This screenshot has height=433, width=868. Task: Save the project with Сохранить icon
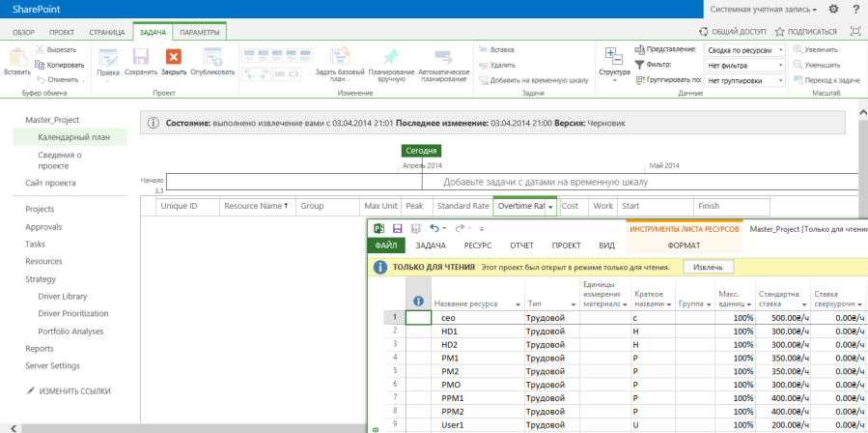click(141, 57)
